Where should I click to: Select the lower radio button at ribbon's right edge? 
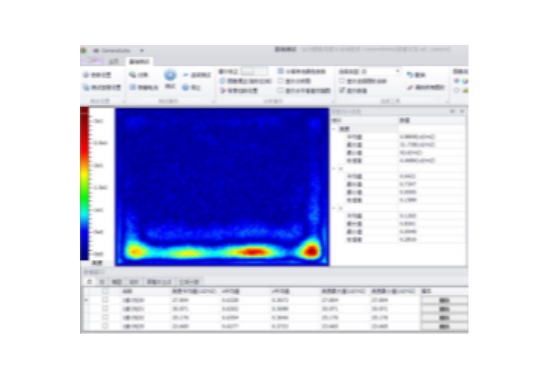tap(457, 90)
